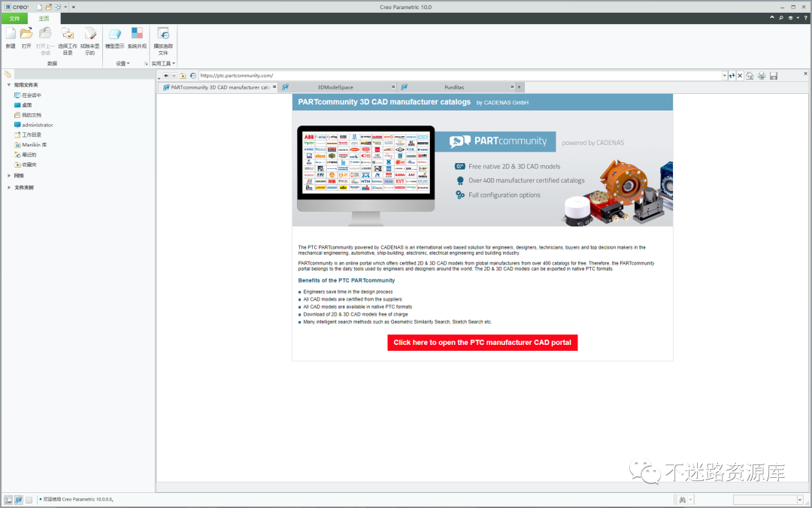Click the 设置 group dialog launcher arrow
Image resolution: width=812 pixels, height=508 pixels.
tap(146, 64)
